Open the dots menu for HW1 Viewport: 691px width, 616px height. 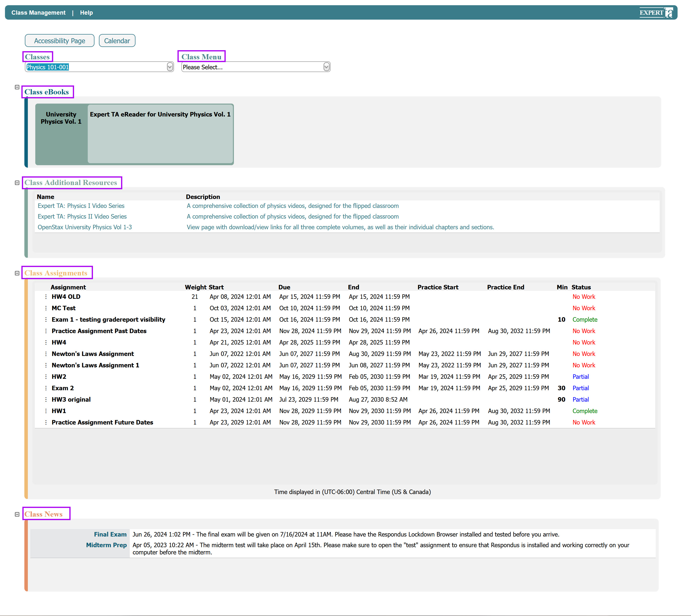click(46, 411)
